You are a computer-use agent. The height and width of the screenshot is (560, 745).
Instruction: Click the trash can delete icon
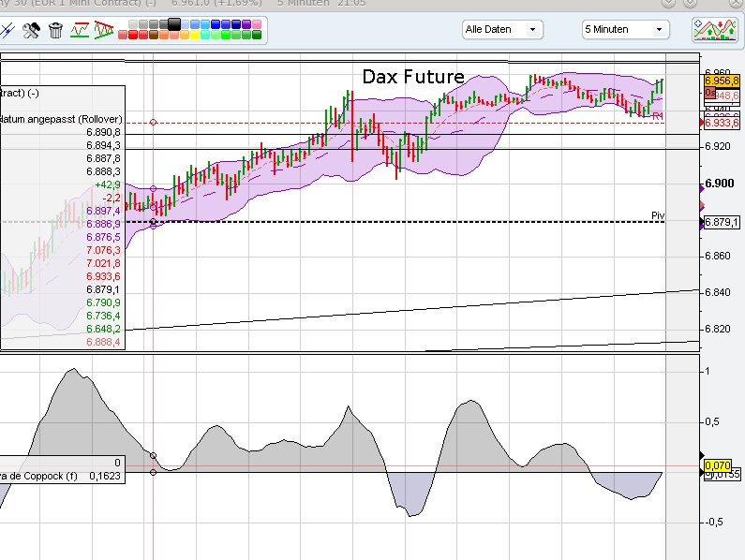point(55,30)
